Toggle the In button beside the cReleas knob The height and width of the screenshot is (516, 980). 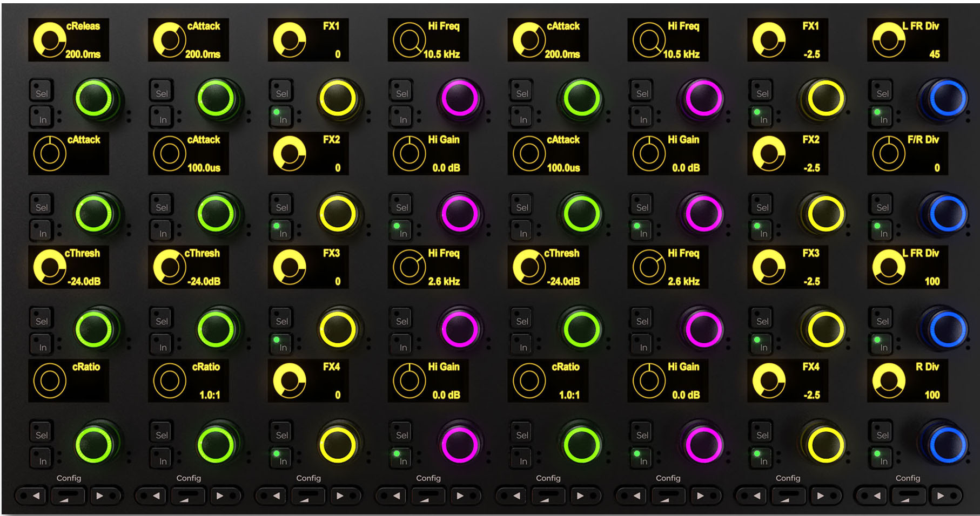[41, 117]
